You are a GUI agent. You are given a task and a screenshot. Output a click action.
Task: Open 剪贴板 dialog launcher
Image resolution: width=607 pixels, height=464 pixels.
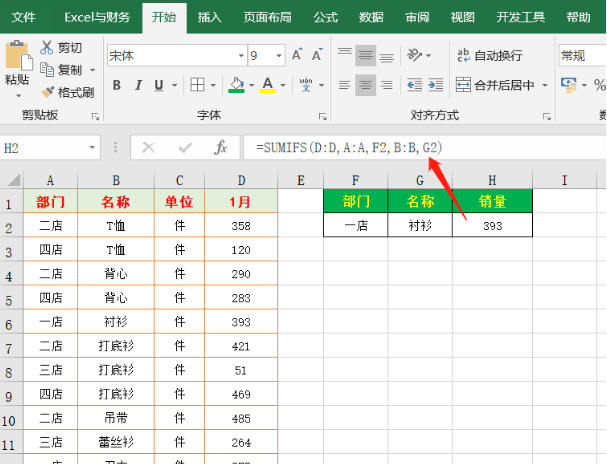pyautogui.click(x=95, y=116)
